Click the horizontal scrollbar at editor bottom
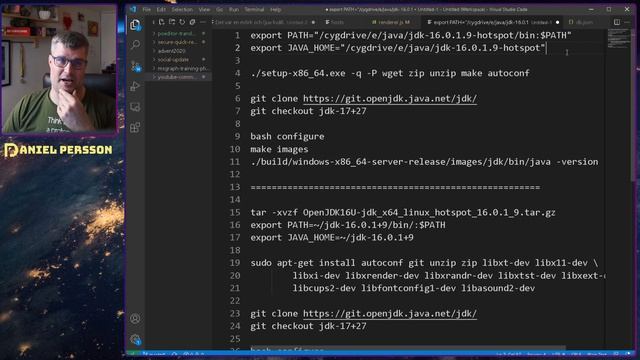The width and height of the screenshot is (640, 360). coord(408,348)
